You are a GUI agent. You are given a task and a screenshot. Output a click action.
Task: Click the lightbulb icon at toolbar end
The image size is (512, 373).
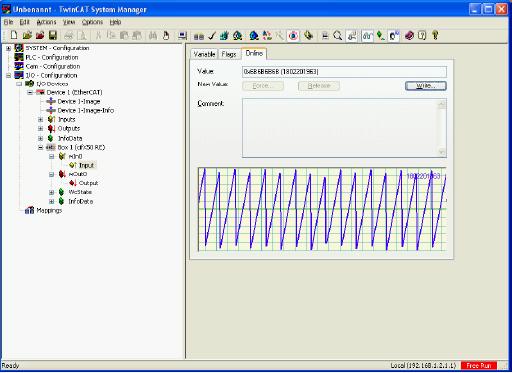point(435,35)
